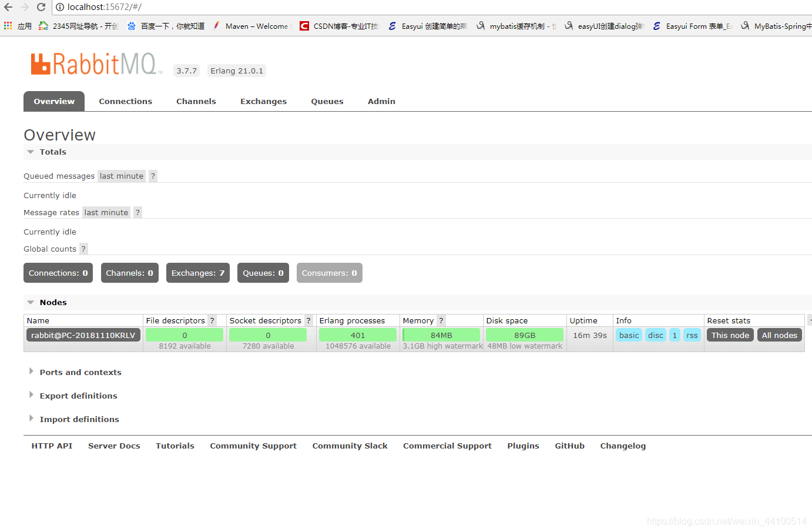This screenshot has width=812, height=532.
Task: Click the Consumers: 0 count button
Action: coord(330,273)
